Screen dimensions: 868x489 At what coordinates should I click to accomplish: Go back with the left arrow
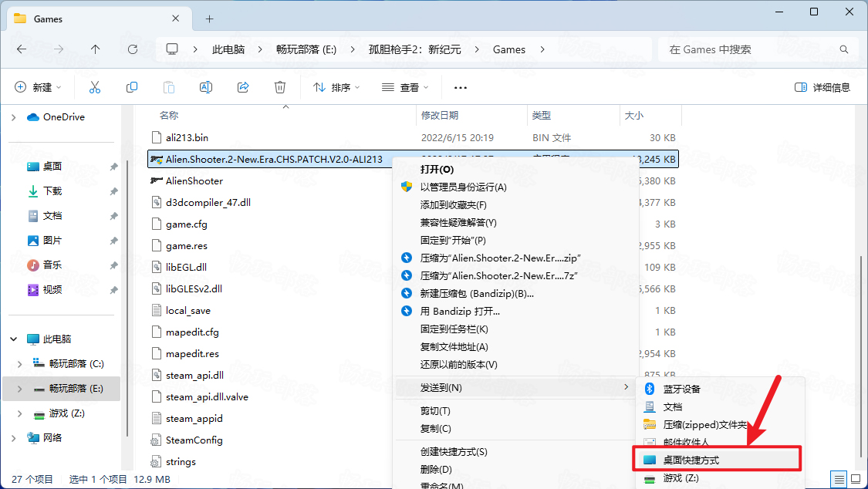22,49
